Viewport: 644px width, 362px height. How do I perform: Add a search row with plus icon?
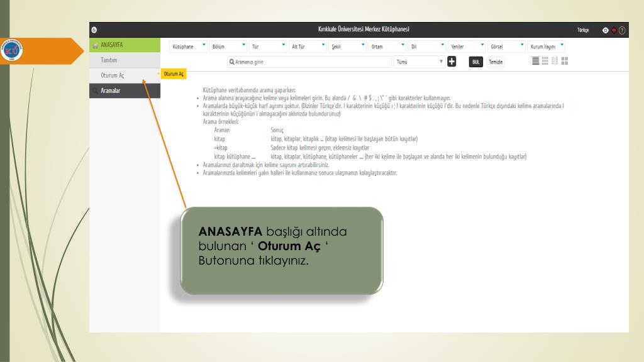point(452,62)
